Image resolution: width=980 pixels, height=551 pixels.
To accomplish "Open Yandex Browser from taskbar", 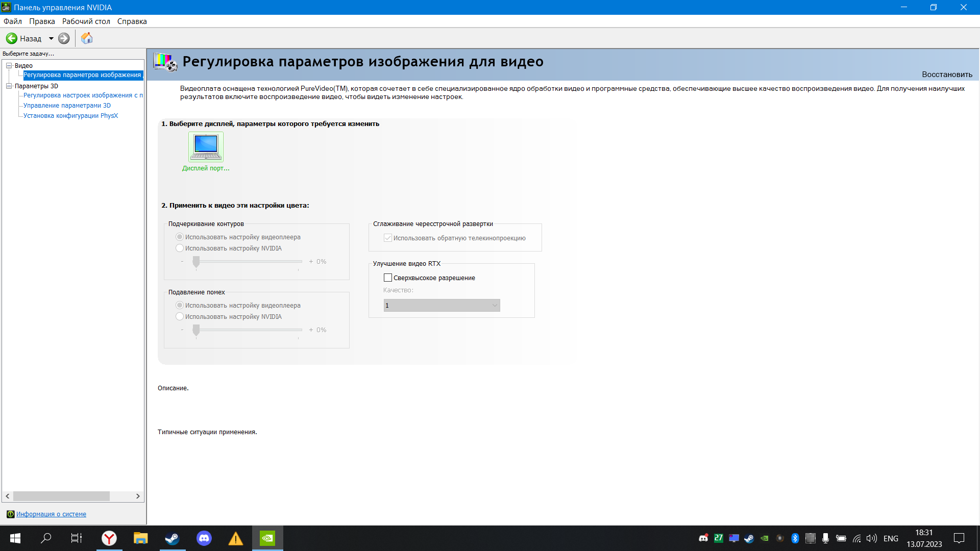I will (x=109, y=538).
